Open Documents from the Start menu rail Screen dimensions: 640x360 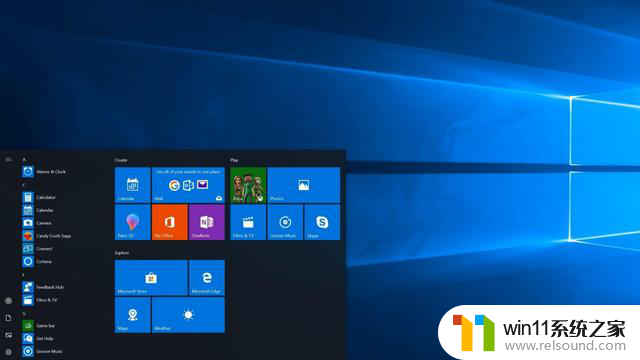pyautogui.click(x=9, y=318)
